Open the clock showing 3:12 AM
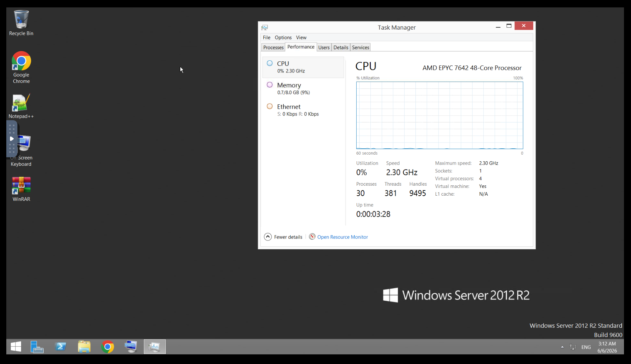 click(x=607, y=347)
